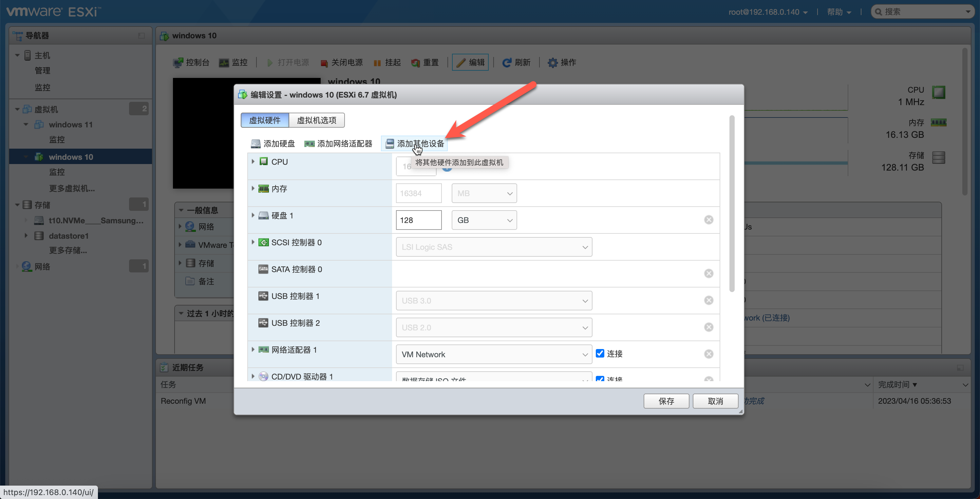
Task: Open memory MB unit dropdown
Action: (484, 194)
